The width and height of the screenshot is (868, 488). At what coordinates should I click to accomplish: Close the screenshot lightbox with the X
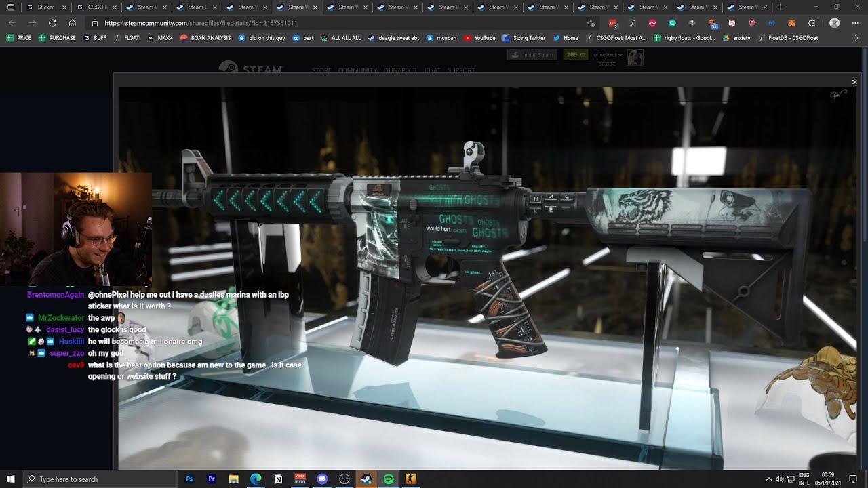tap(854, 82)
